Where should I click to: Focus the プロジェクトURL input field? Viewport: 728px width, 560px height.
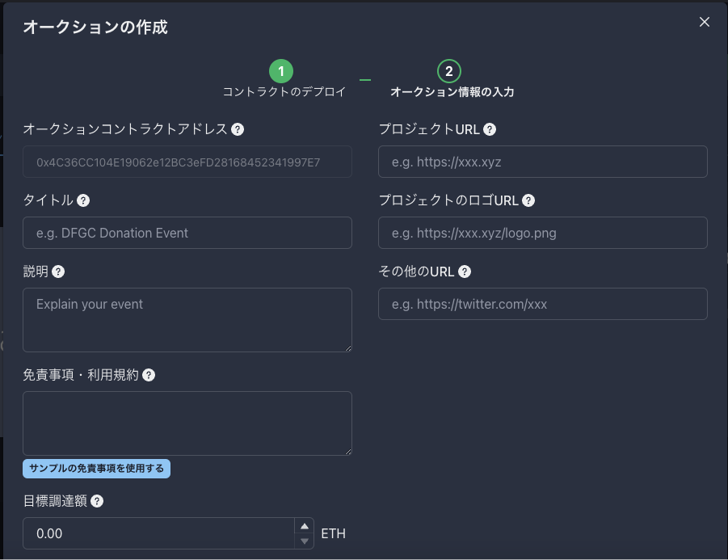point(543,162)
